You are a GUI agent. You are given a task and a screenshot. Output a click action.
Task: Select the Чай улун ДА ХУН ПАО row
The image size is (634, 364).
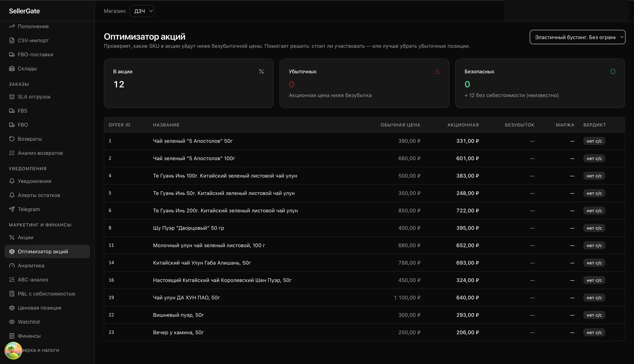[186, 298]
